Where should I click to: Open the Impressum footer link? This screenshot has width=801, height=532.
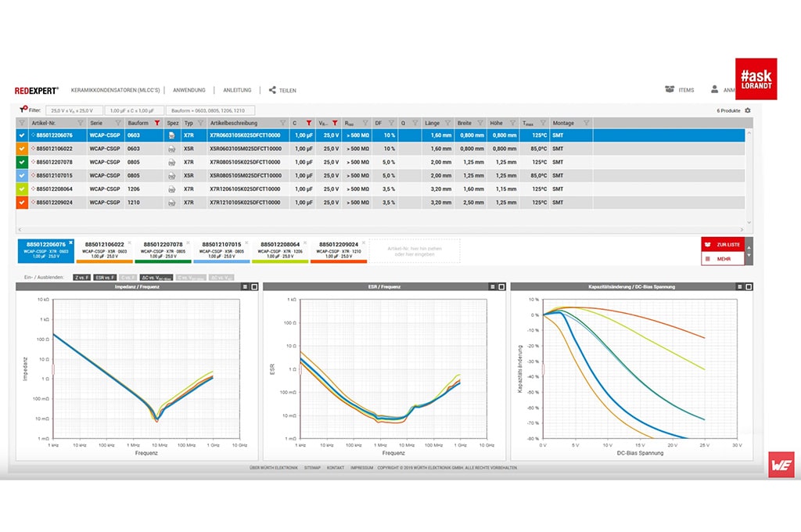361,468
